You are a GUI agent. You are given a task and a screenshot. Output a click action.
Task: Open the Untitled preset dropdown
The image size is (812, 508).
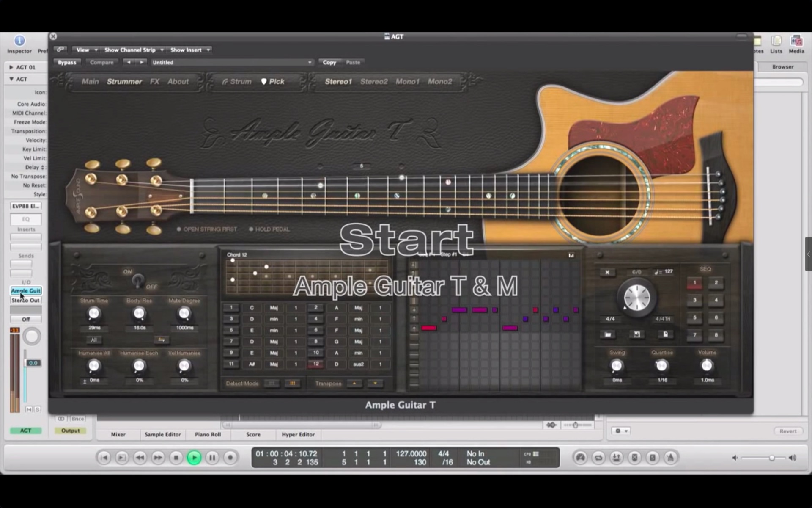click(232, 62)
